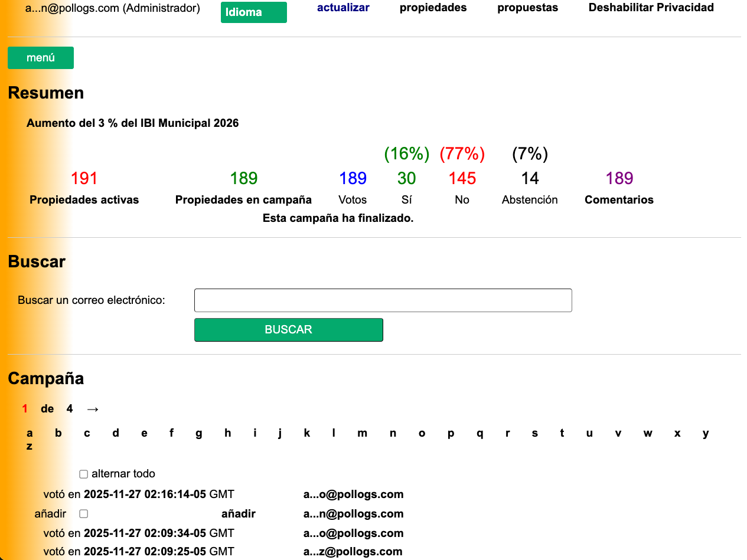Click the email search input field
Screen dimensions: 747x560
tap(383, 300)
